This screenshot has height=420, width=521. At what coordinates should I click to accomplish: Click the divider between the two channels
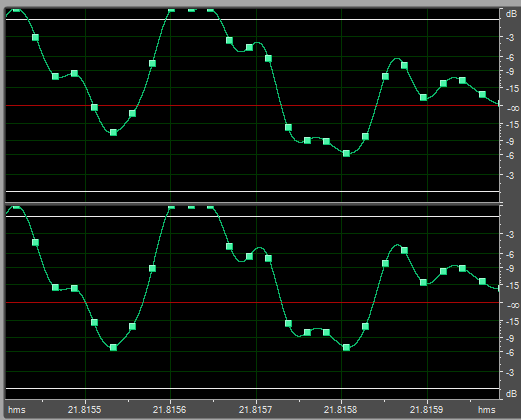(x=253, y=203)
